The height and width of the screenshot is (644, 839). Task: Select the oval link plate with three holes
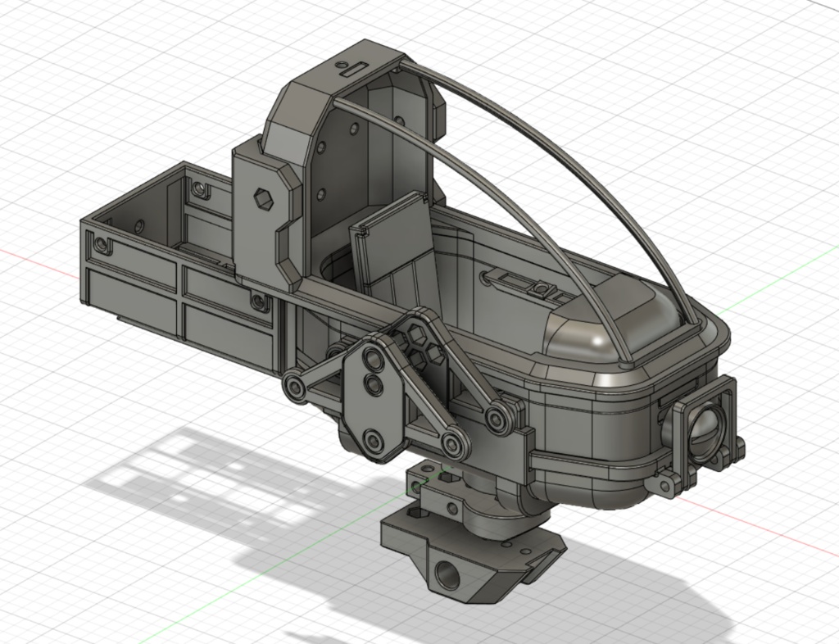point(374,397)
